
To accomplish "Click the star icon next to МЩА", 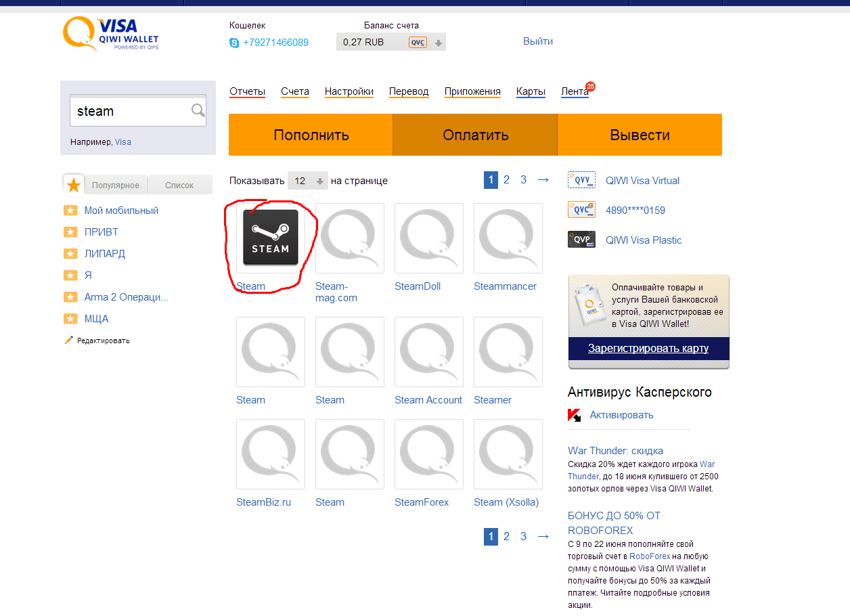I will click(x=70, y=319).
